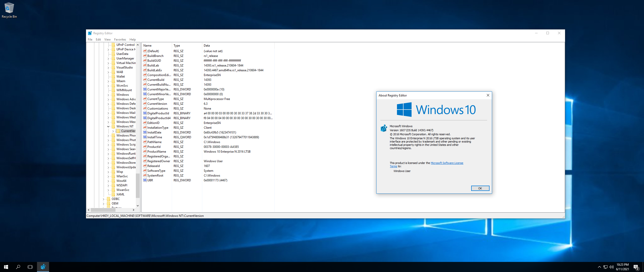Select the CurrentType value row

point(208,99)
